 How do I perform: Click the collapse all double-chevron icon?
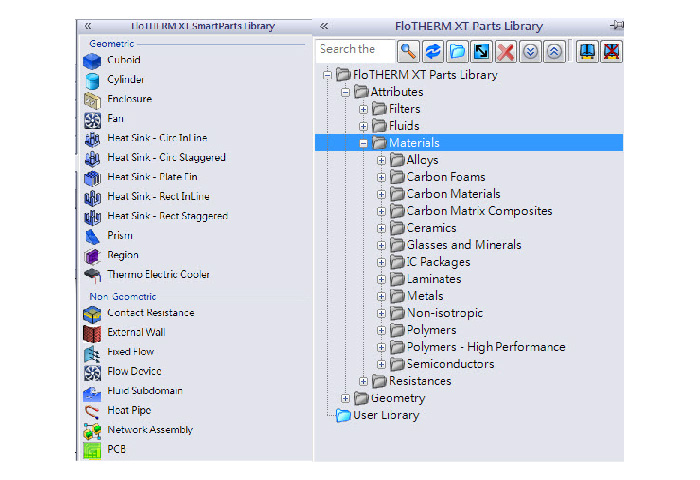tap(553, 50)
